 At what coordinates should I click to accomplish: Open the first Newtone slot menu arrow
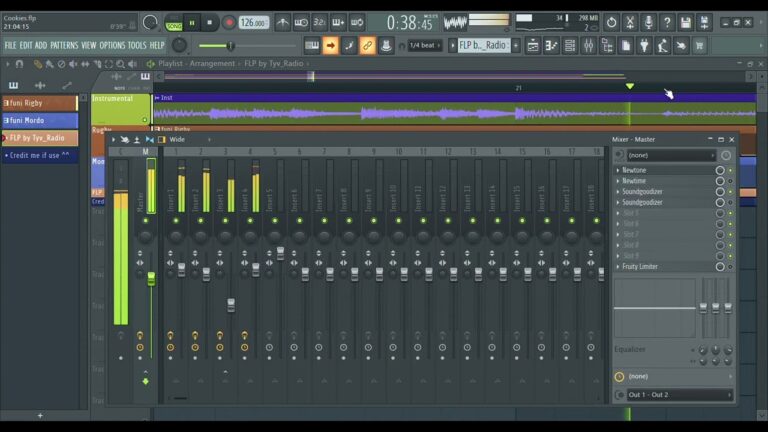(618, 170)
